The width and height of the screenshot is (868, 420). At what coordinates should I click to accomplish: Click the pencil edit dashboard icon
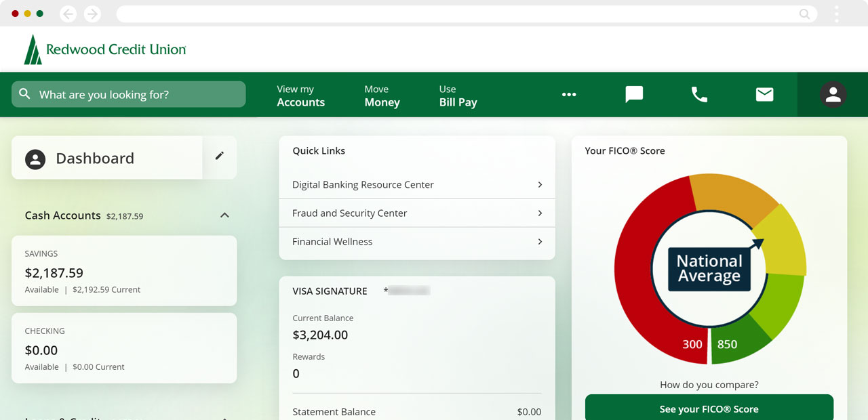coord(219,156)
